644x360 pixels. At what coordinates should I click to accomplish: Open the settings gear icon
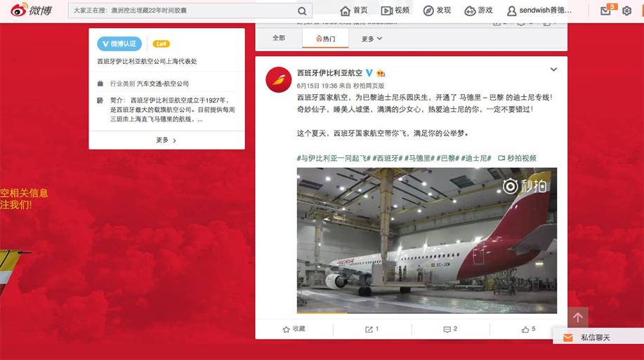(626, 11)
